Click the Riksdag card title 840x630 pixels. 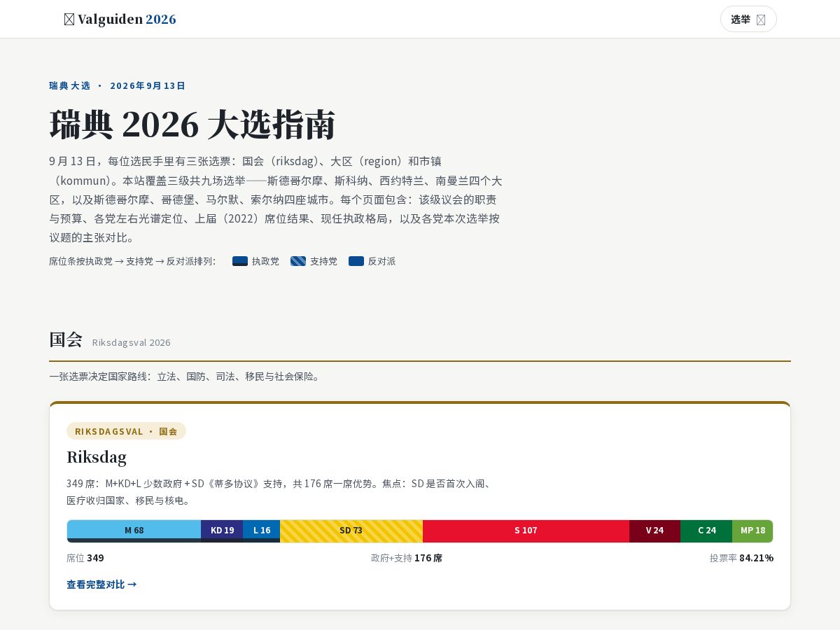click(97, 457)
